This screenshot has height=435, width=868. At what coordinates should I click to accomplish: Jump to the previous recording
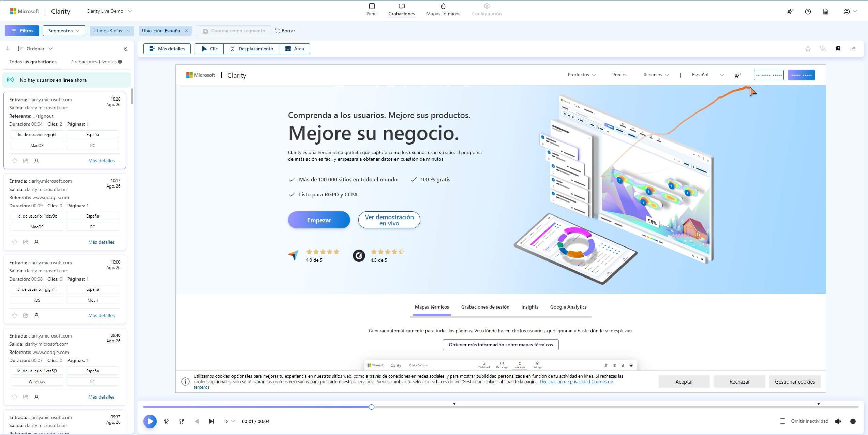pos(196,421)
